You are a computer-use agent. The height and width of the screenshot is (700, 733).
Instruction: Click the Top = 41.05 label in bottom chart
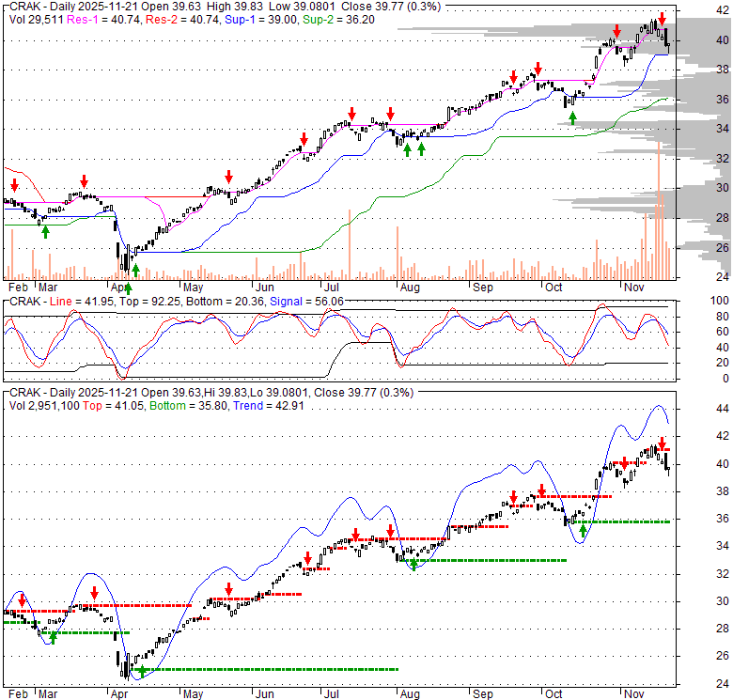(x=113, y=406)
